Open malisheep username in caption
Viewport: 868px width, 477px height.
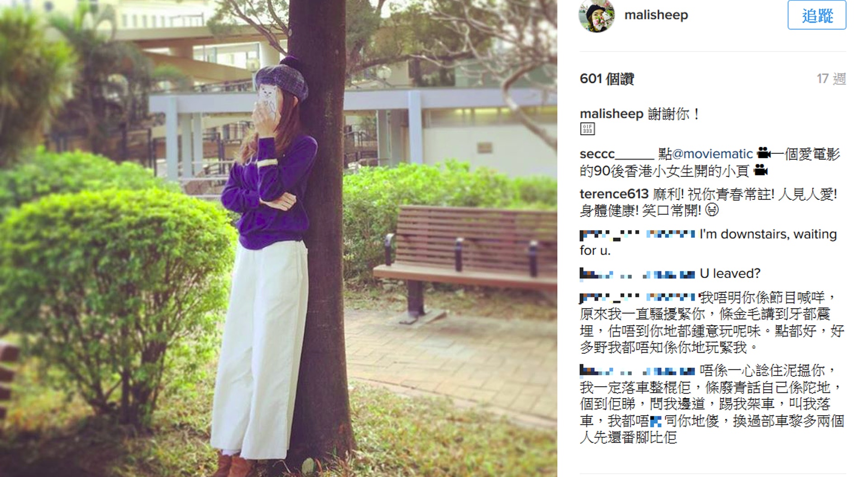pos(611,114)
